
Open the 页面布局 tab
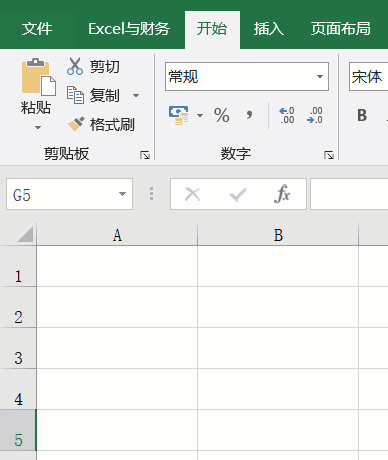coord(341,29)
